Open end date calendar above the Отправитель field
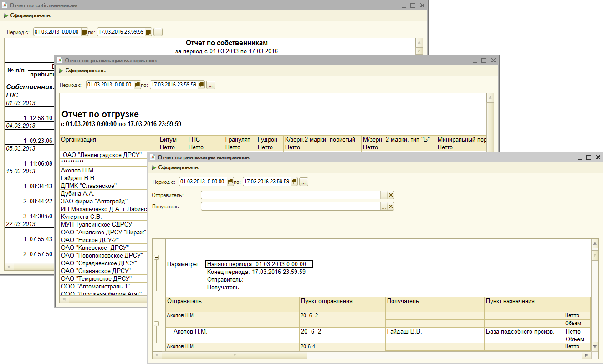The width and height of the screenshot is (603, 364). (x=294, y=182)
